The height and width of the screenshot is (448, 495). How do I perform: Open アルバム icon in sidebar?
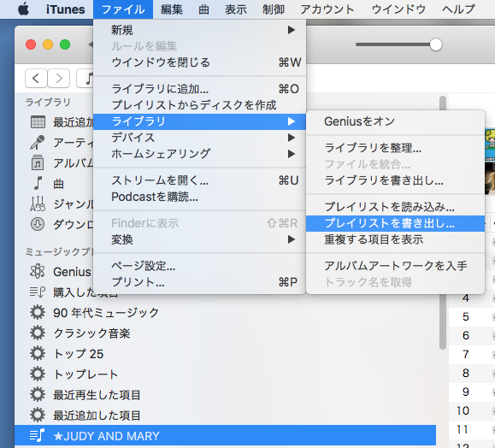38,163
